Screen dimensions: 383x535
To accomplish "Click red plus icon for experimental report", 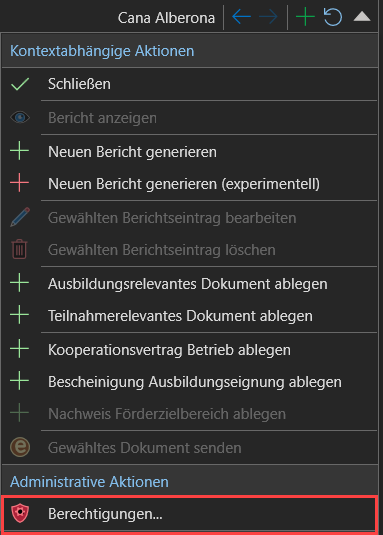I will click(x=19, y=184).
